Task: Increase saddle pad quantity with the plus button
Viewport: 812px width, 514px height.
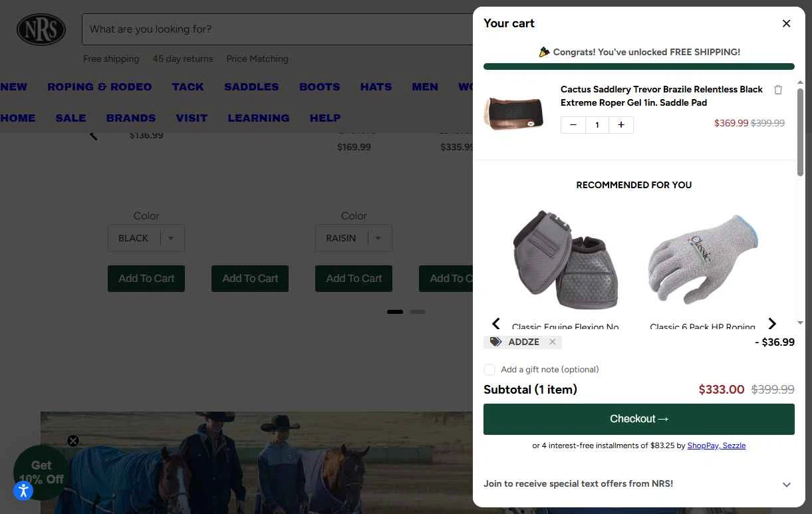Action: coord(621,125)
